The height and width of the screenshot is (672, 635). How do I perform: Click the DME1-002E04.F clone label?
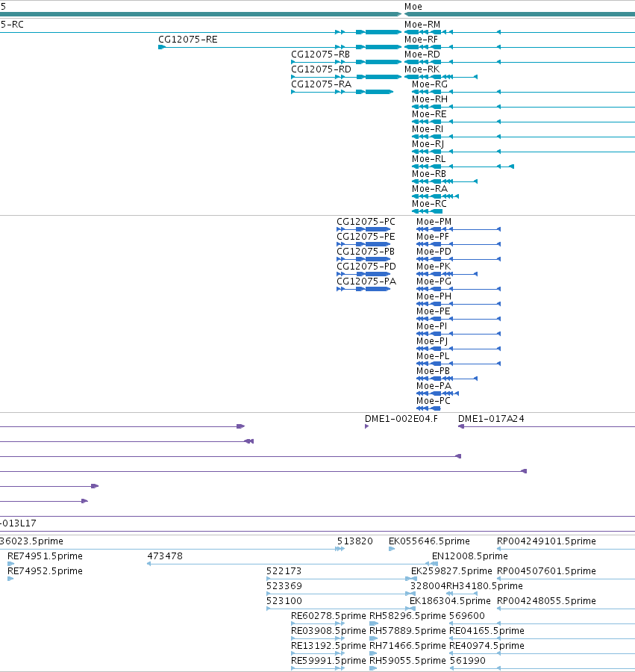tap(401, 419)
